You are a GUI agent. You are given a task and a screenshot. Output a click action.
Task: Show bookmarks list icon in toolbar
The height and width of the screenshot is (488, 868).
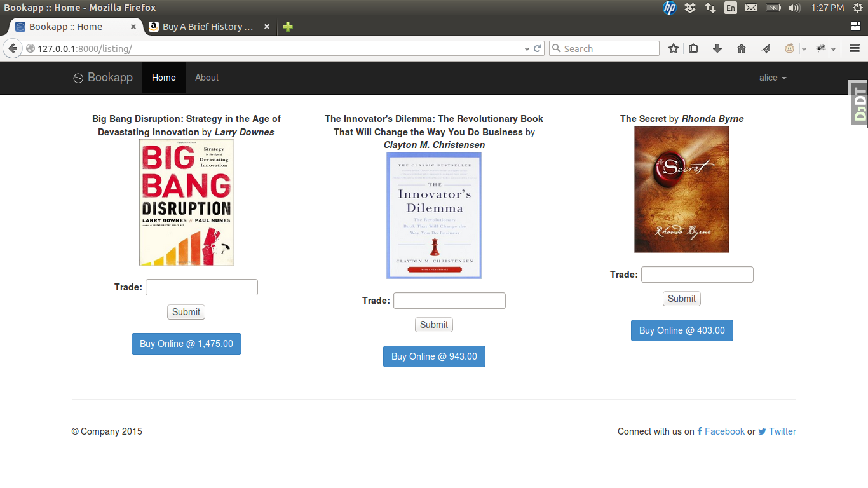click(693, 48)
